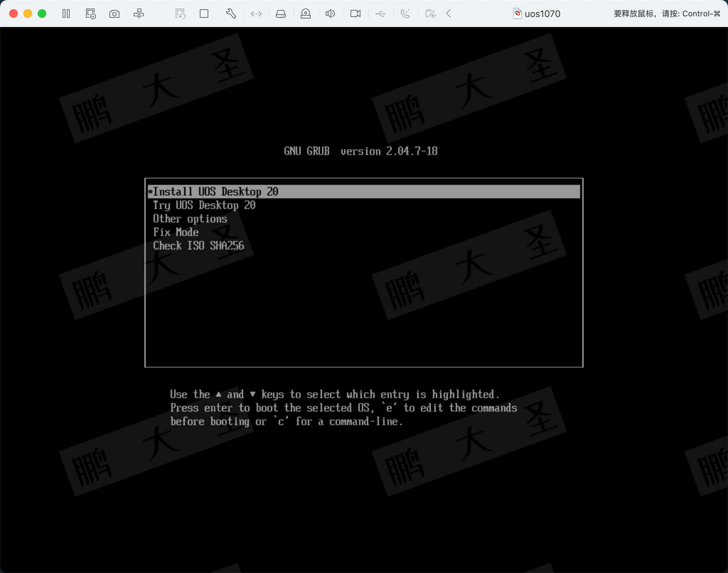This screenshot has width=728, height=573.
Task: Click the "Press enter to boot" line
Action: (x=343, y=408)
